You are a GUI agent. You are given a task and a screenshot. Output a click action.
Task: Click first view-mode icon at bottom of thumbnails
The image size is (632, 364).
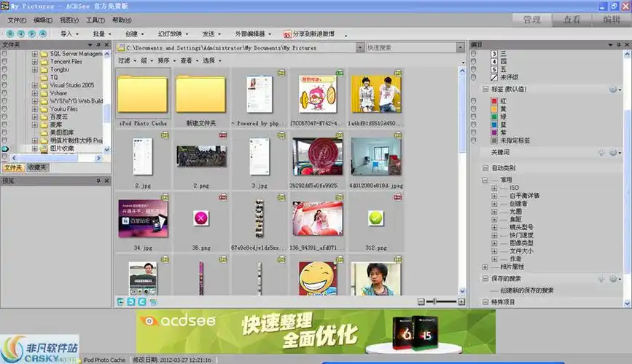tap(120, 301)
